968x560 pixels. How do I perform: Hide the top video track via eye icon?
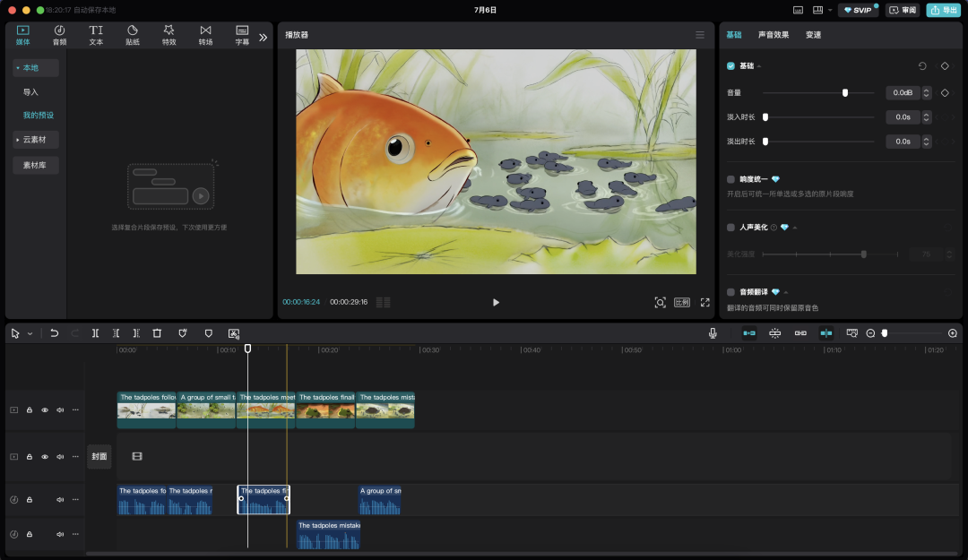point(45,410)
